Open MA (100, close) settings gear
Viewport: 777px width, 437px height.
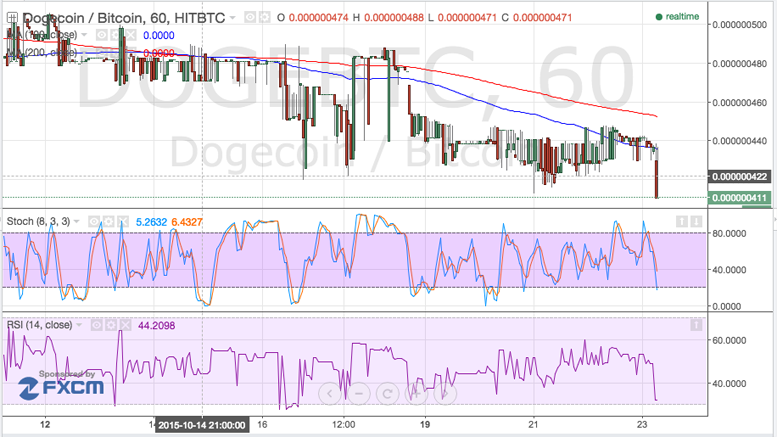tap(116, 35)
